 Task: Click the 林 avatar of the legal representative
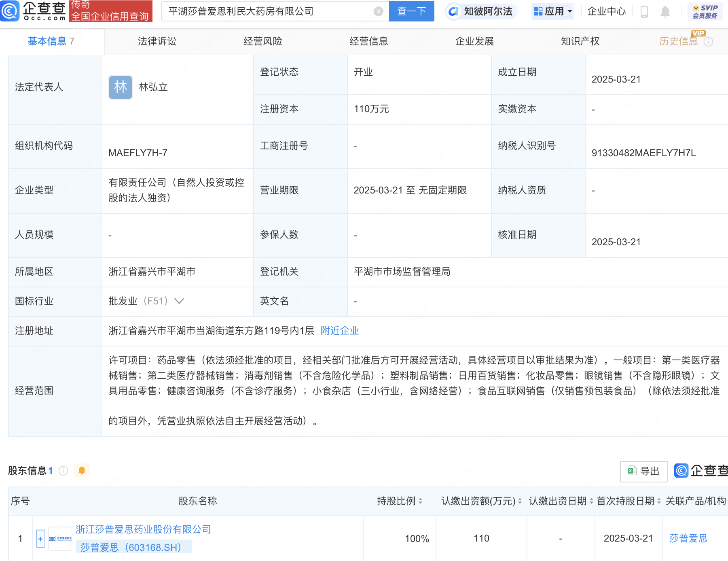point(120,87)
